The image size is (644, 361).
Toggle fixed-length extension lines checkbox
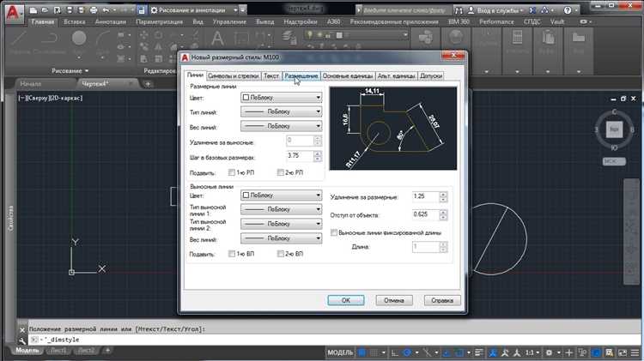tap(333, 232)
